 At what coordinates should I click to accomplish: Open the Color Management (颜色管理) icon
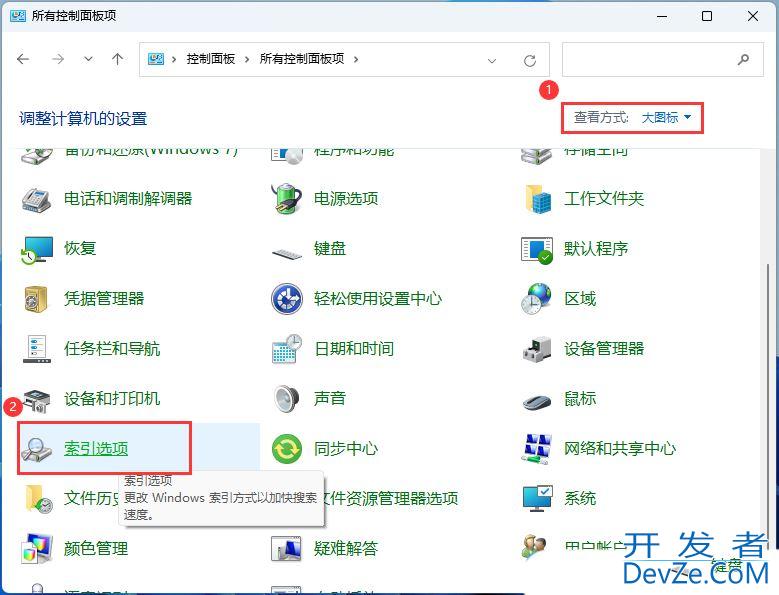(36, 549)
